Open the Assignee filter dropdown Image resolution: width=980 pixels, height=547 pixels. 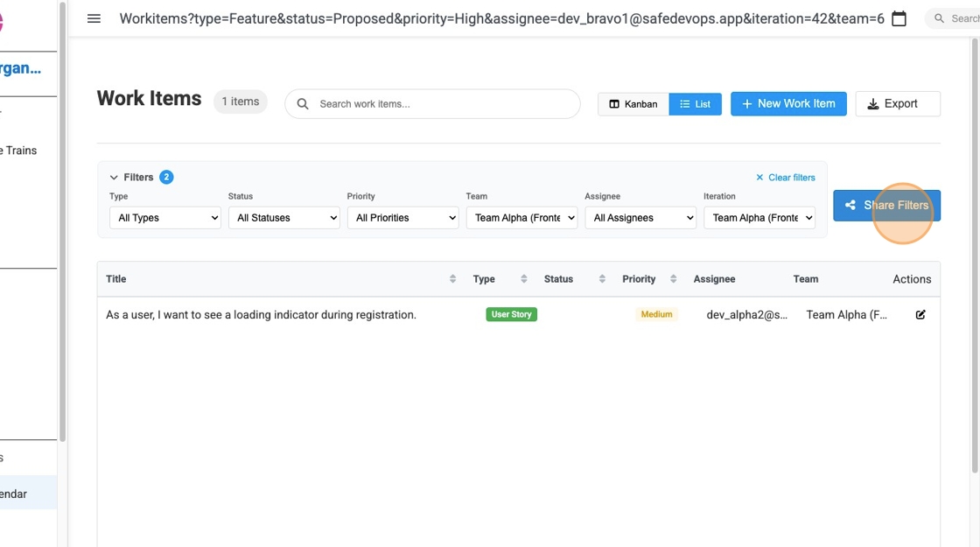click(x=640, y=217)
